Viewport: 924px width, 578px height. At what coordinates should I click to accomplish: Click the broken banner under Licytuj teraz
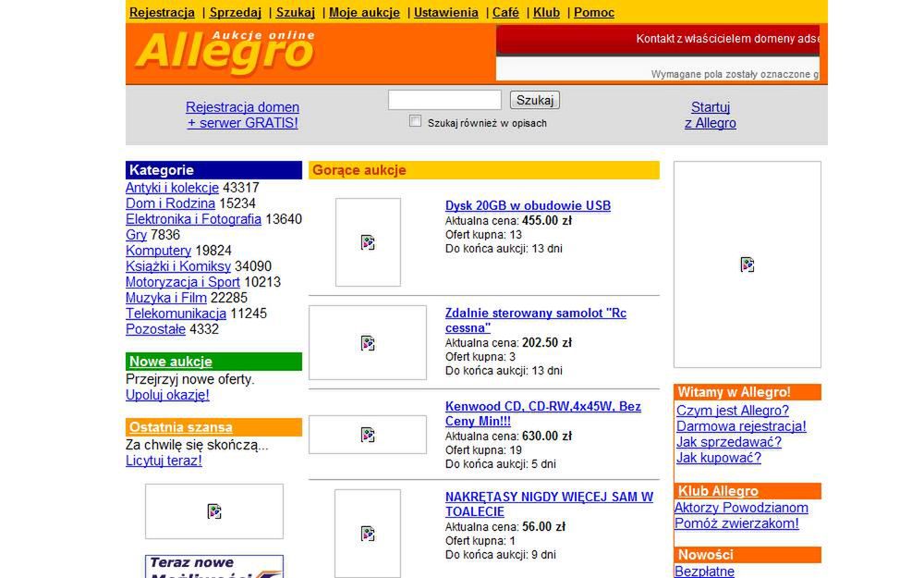214,511
